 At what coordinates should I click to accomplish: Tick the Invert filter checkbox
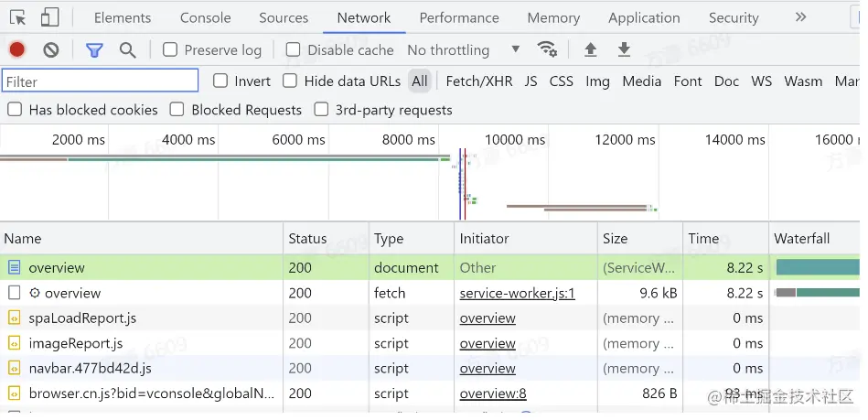(x=220, y=81)
